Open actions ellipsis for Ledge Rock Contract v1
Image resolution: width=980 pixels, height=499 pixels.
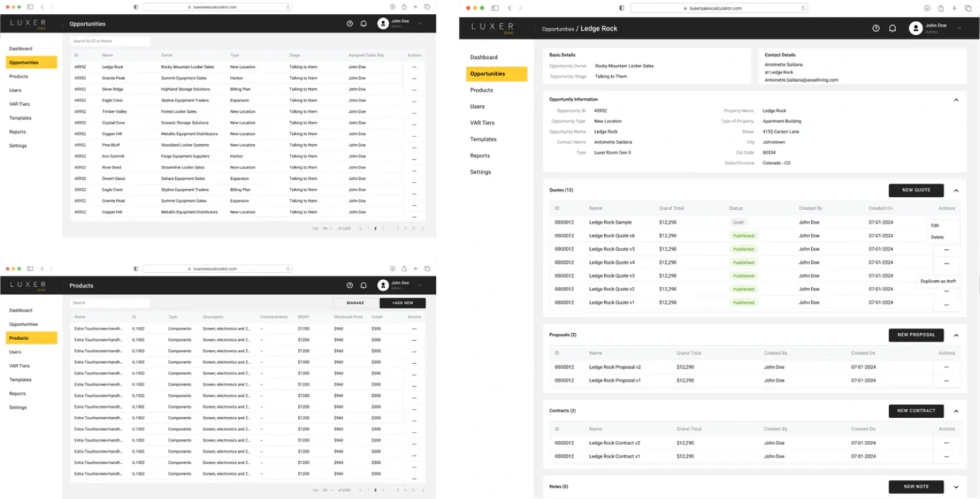tap(946, 457)
